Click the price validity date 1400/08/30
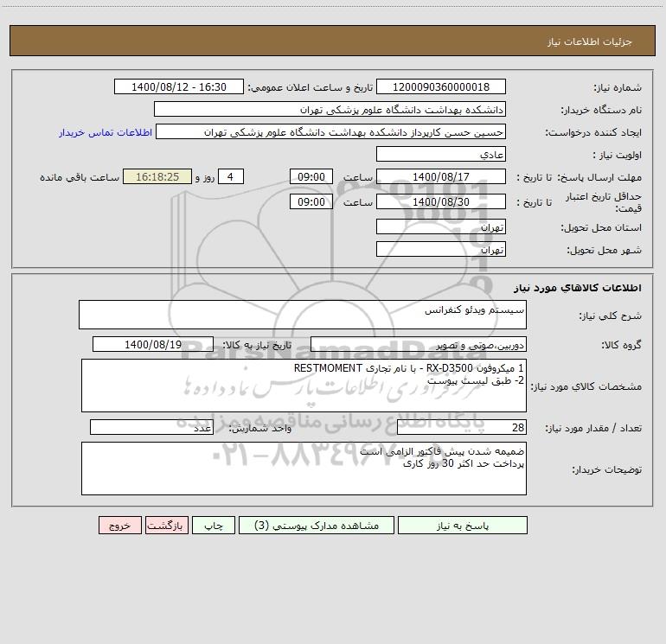 [441, 201]
